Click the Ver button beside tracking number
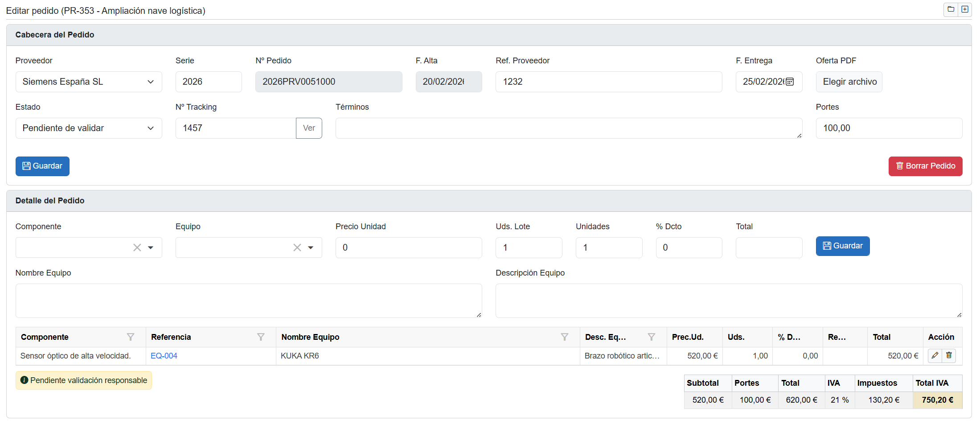 coord(309,128)
